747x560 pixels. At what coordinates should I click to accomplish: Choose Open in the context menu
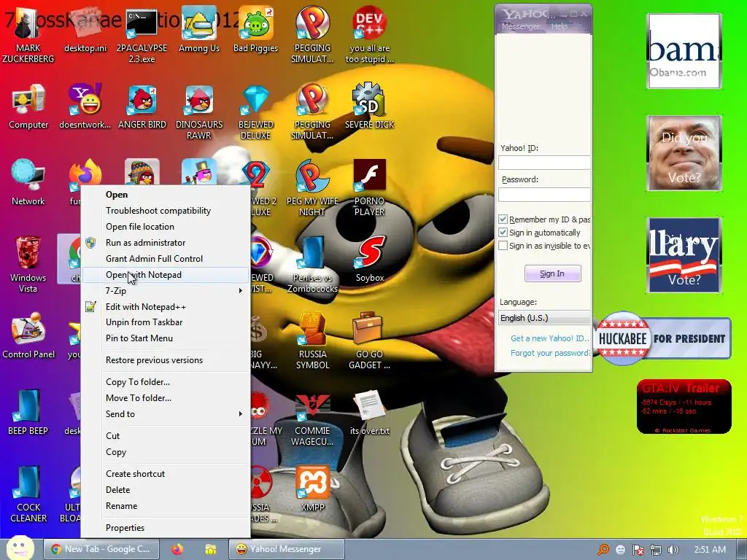coord(166,194)
